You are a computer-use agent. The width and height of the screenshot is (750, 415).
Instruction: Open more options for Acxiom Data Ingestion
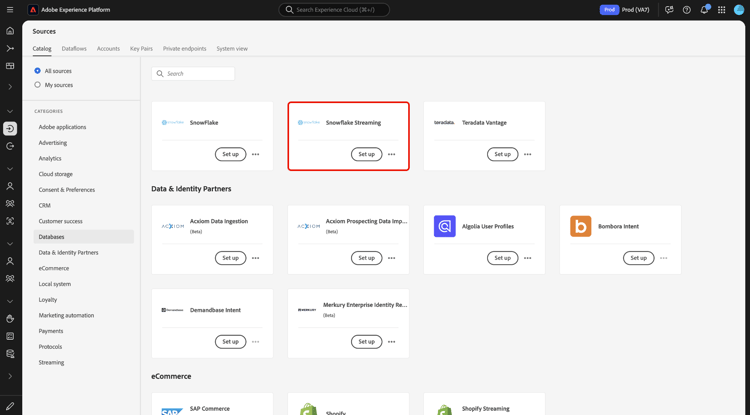(255, 258)
